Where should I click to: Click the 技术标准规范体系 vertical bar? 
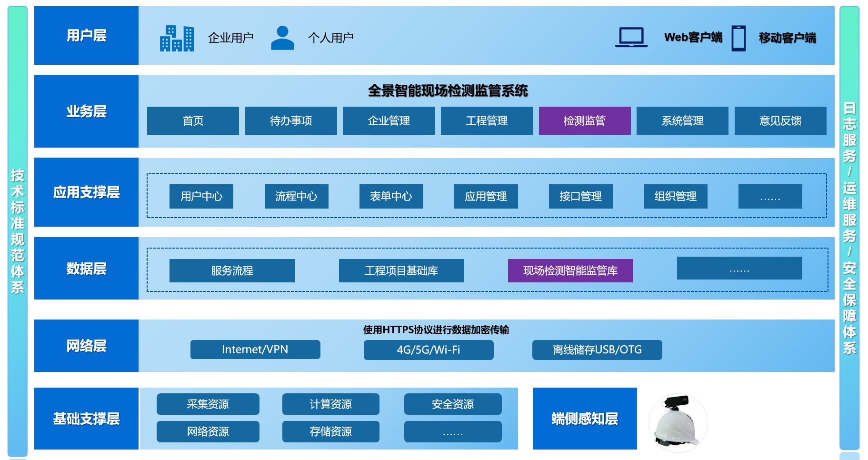point(18,231)
